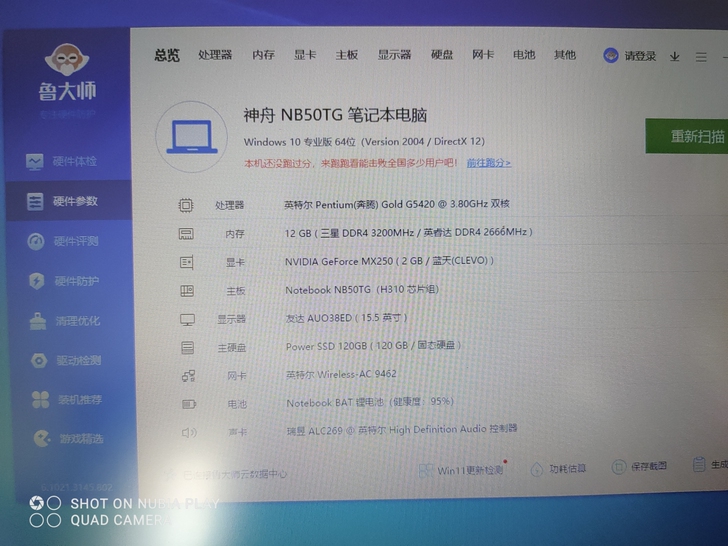The image size is (728, 546).
Task: Click the download arrow icon at top
Action: point(675,57)
